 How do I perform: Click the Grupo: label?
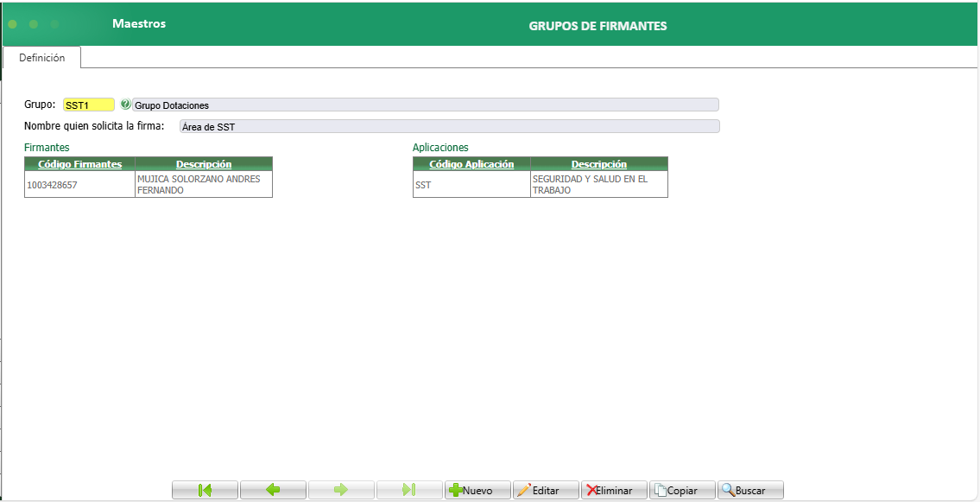[x=40, y=104]
